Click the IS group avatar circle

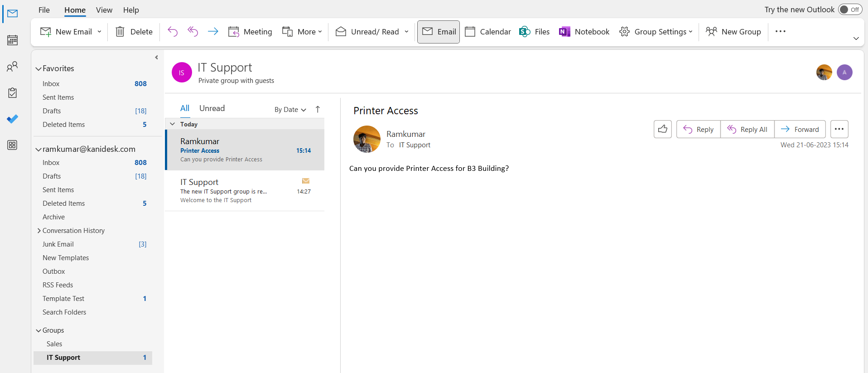tap(182, 73)
